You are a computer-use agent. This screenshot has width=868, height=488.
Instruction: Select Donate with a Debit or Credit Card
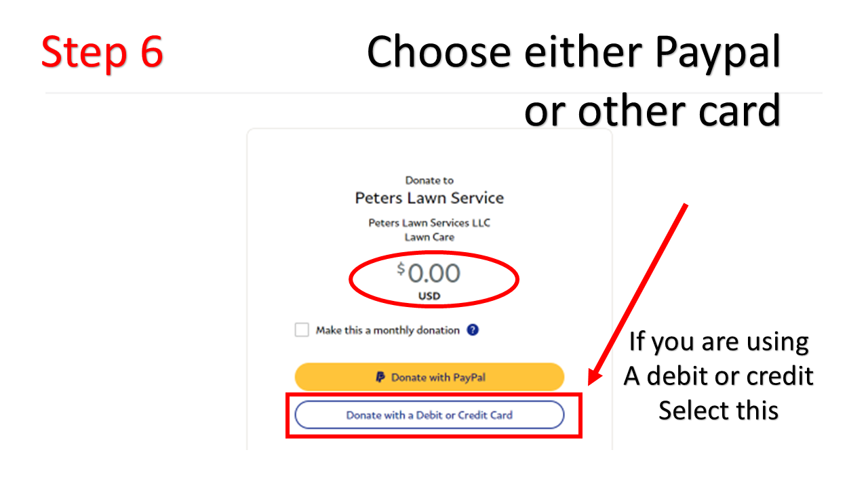click(x=429, y=415)
